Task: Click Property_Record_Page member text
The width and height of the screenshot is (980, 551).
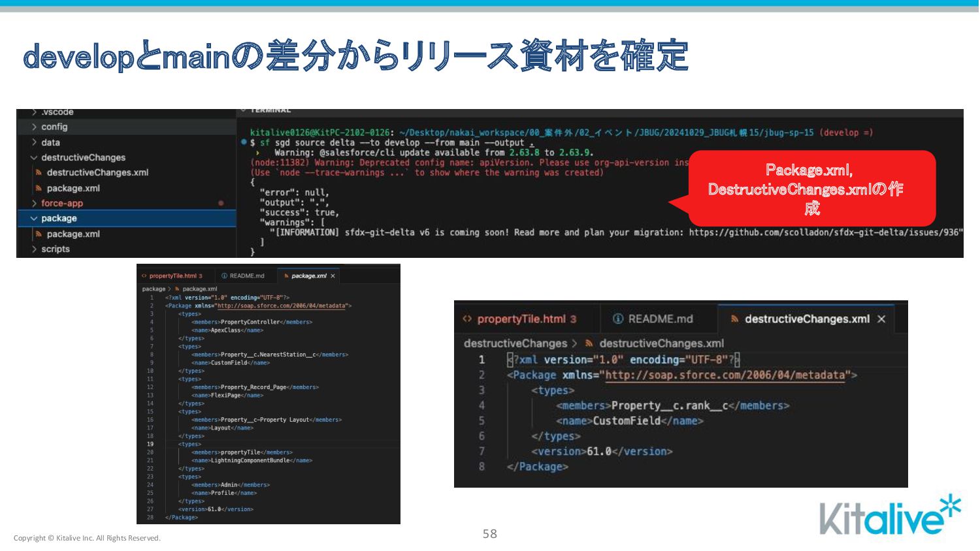Action: coord(253,387)
